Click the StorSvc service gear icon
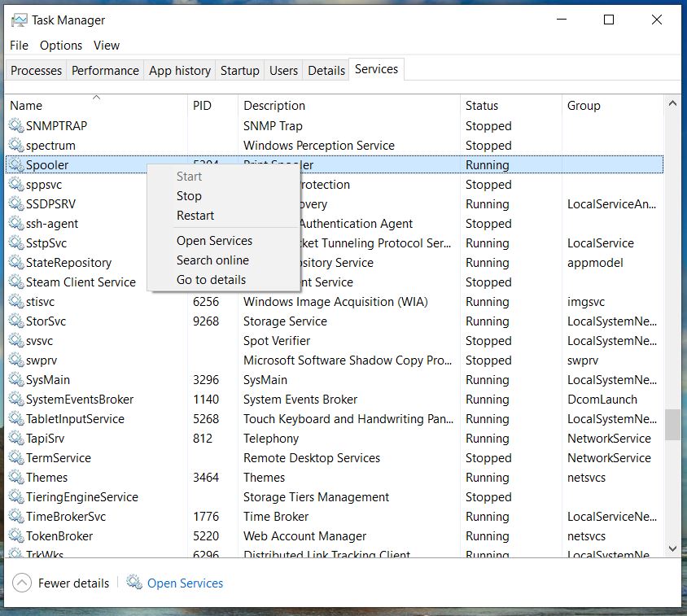The image size is (687, 616). (16, 321)
